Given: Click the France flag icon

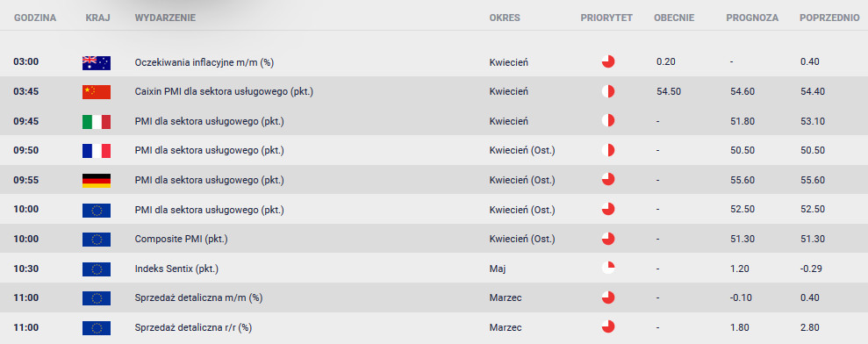Looking at the screenshot, I should tap(97, 151).
